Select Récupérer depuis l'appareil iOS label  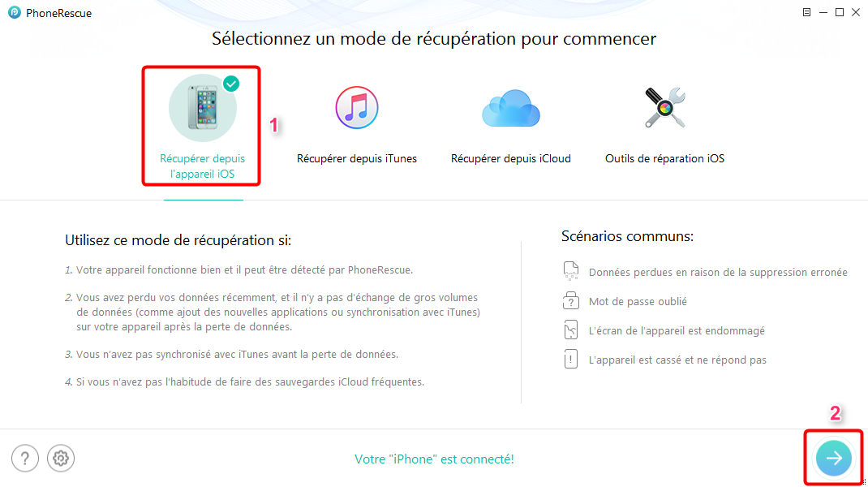click(202, 166)
